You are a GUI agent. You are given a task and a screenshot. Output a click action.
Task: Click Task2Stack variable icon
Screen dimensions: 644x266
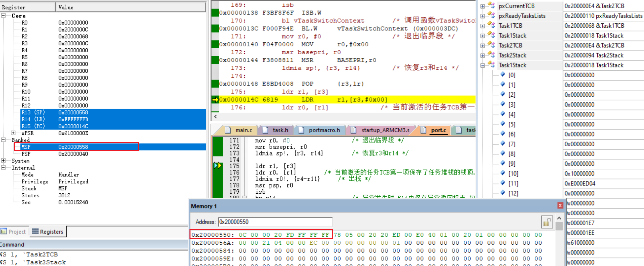[x=491, y=55]
